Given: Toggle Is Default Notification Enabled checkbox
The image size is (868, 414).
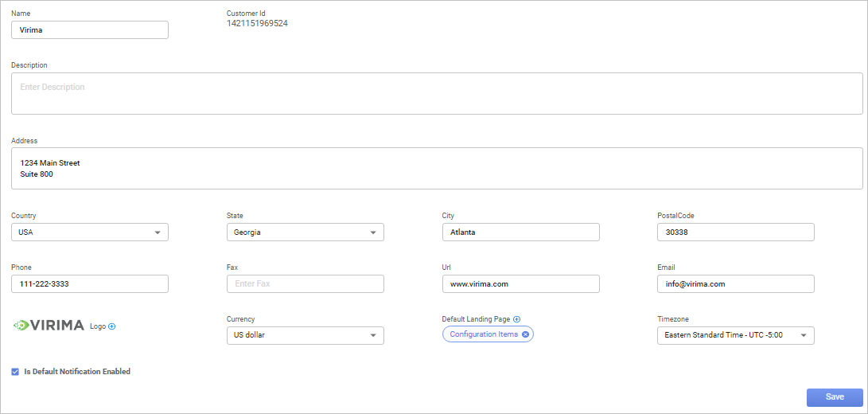Looking at the screenshot, I should 15,372.
